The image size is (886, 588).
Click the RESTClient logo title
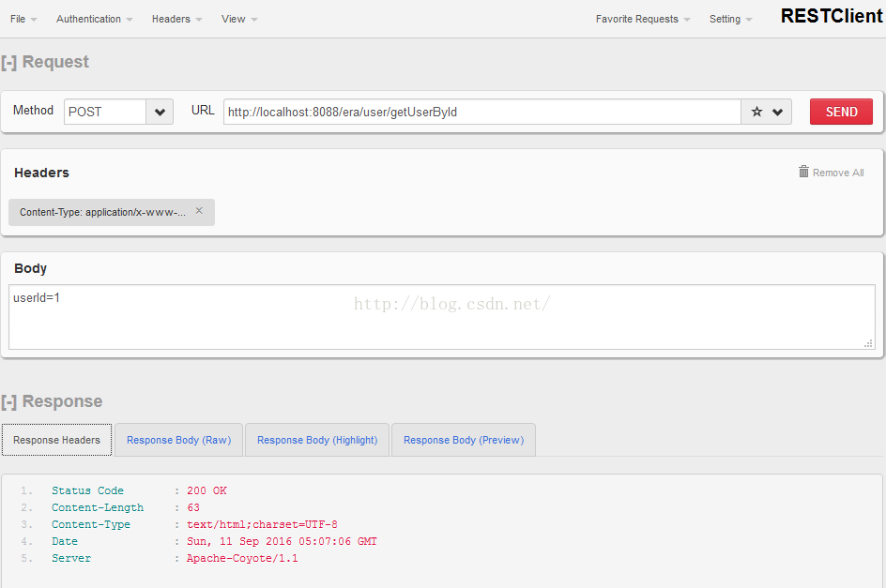click(x=832, y=16)
